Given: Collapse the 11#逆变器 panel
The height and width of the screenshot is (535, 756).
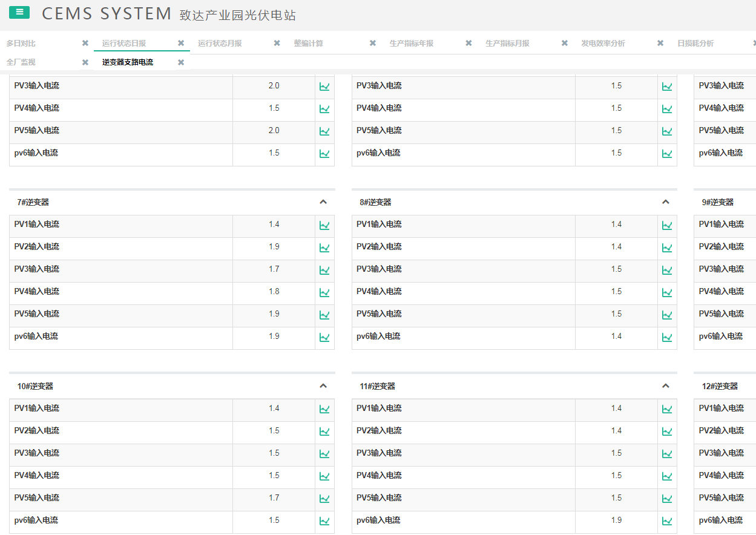Looking at the screenshot, I should pos(666,386).
